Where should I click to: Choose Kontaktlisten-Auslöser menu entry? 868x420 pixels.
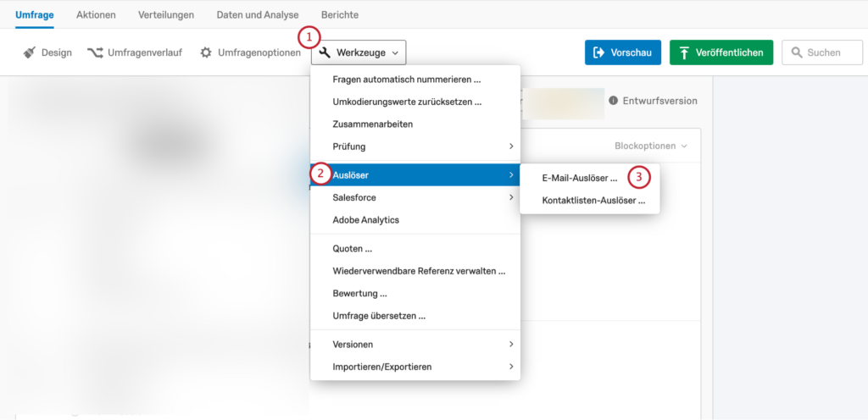click(x=594, y=202)
